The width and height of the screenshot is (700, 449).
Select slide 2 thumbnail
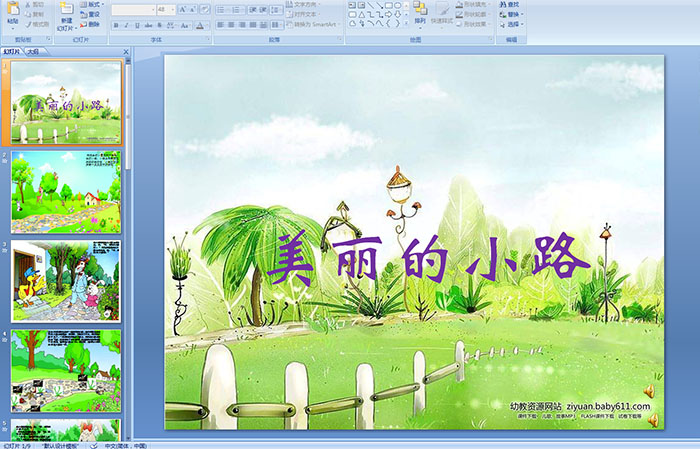coord(66,191)
